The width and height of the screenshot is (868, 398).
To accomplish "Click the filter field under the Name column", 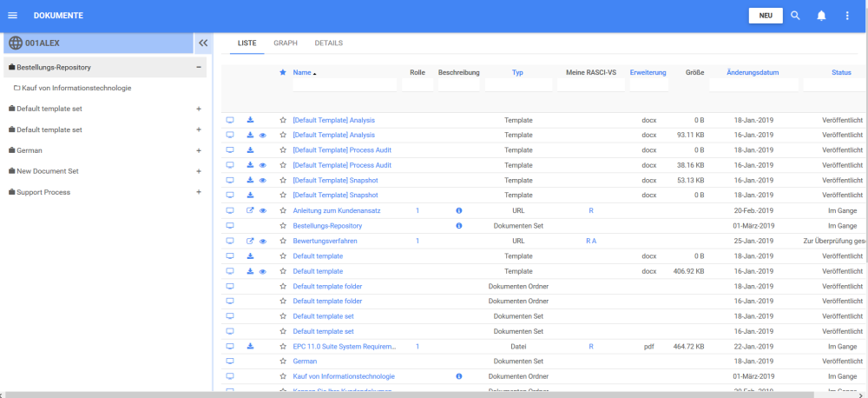I will click(x=345, y=85).
